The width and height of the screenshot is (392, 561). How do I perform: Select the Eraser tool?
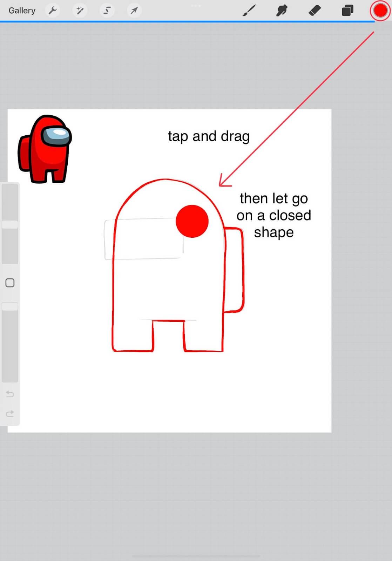315,11
